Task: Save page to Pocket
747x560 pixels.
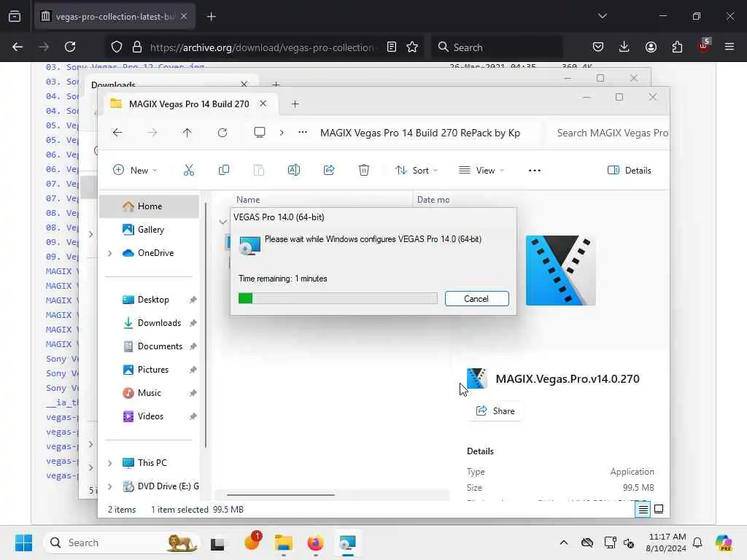Action: [598, 47]
